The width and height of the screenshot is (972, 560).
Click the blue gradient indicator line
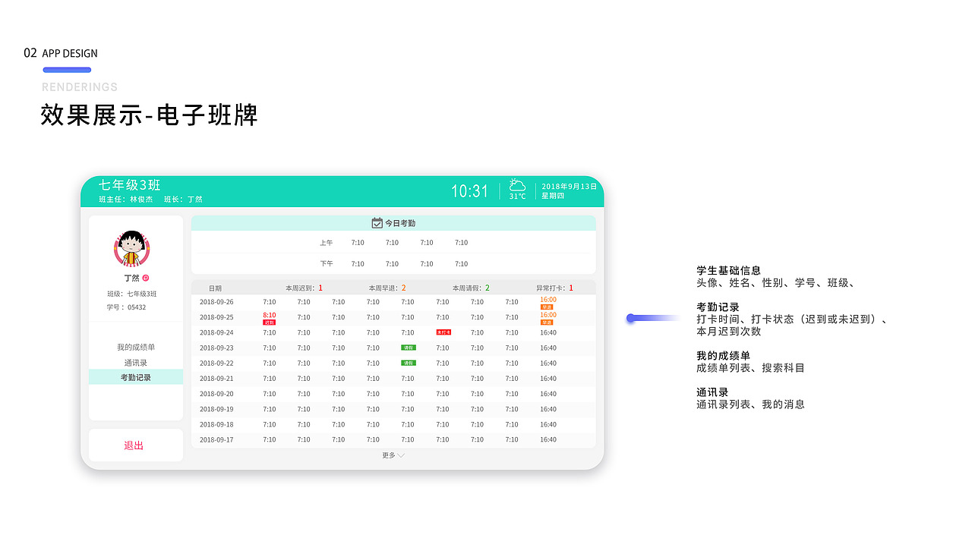tap(652, 319)
